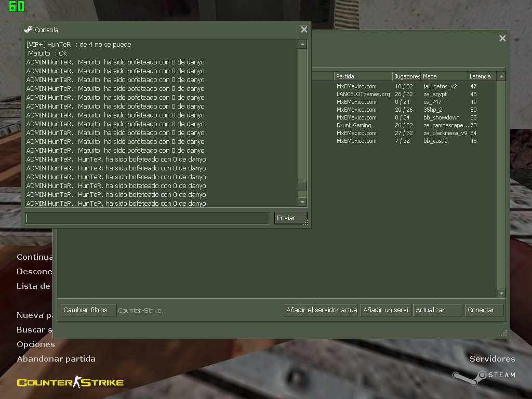Refresh server list with Actualizar

(437, 310)
